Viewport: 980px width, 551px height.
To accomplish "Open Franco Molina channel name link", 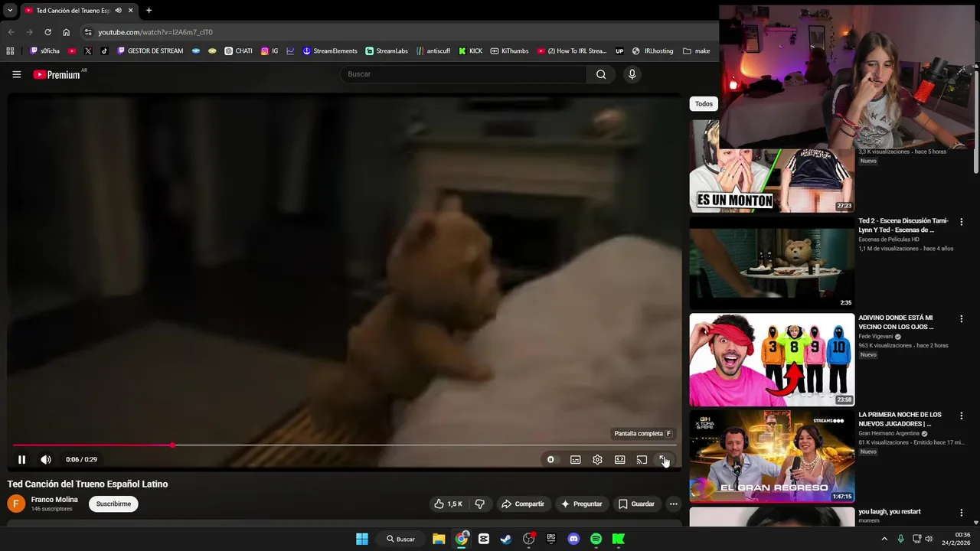I will (x=54, y=499).
